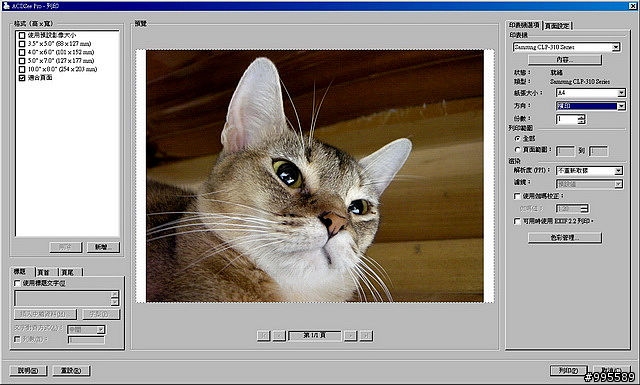Go to the last preview page

pos(366,336)
